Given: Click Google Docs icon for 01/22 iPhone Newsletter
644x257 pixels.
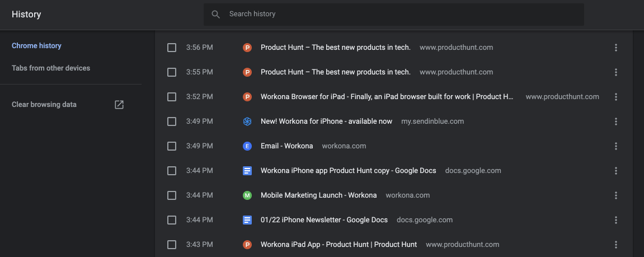Looking at the screenshot, I should pyautogui.click(x=247, y=221).
